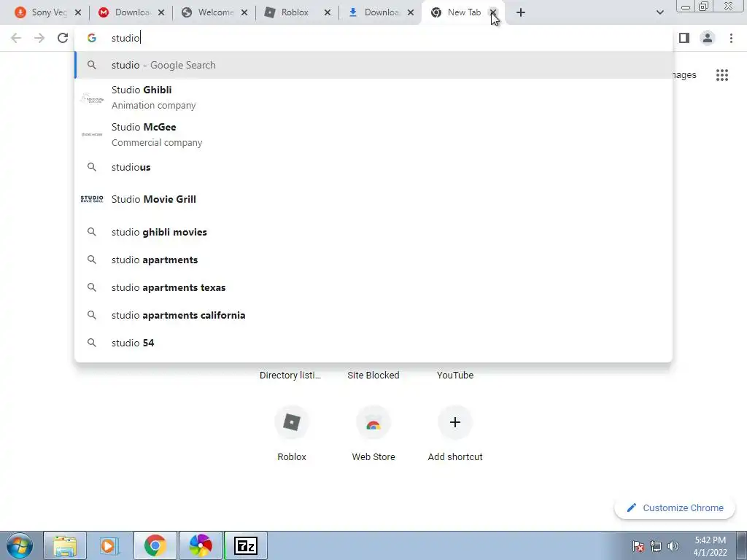Viewport: 747px width, 560px height.
Task: Open the side panel icon
Action: 684,38
